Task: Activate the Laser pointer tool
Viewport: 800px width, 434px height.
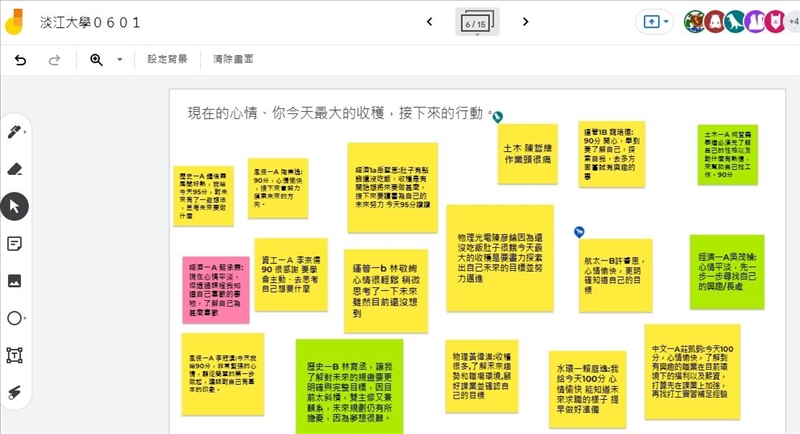Action: pyautogui.click(x=15, y=392)
